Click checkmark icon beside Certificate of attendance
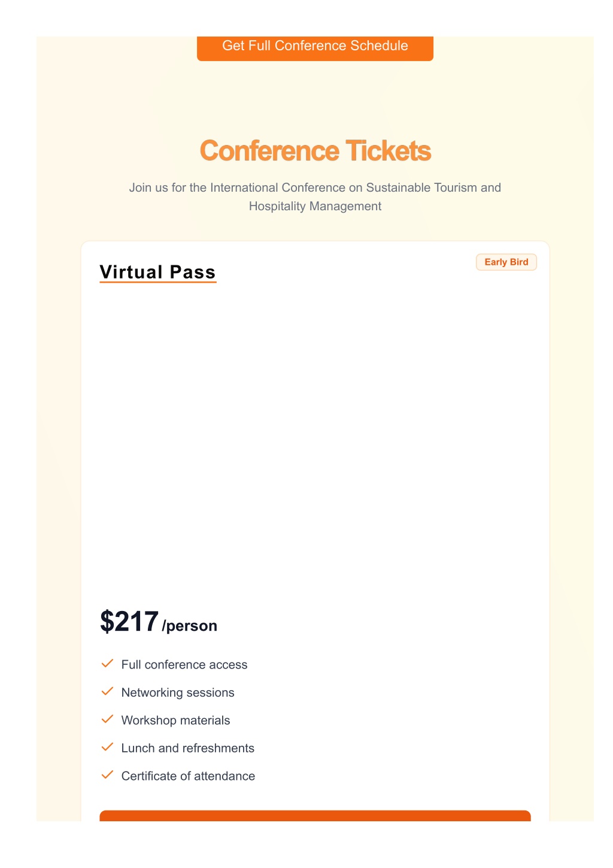 tap(108, 775)
